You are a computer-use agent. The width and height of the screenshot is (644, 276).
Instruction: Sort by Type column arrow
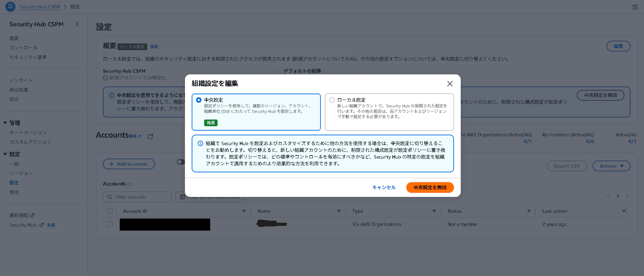coord(434,211)
